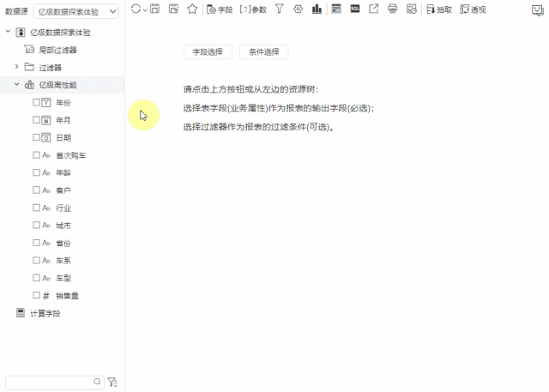Click the 条件选择 button
Screen dimensions: 549x392
(264, 52)
